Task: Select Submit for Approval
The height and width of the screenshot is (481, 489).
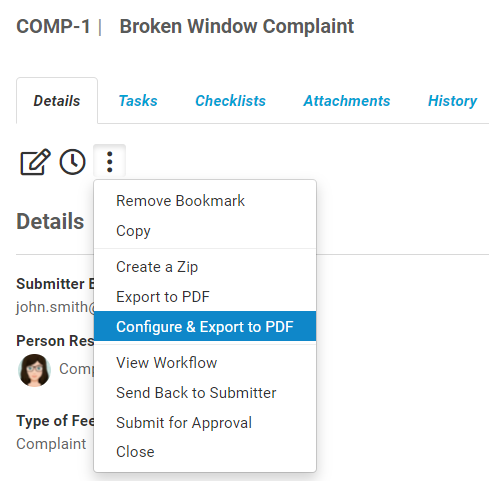Action: click(x=205, y=423)
